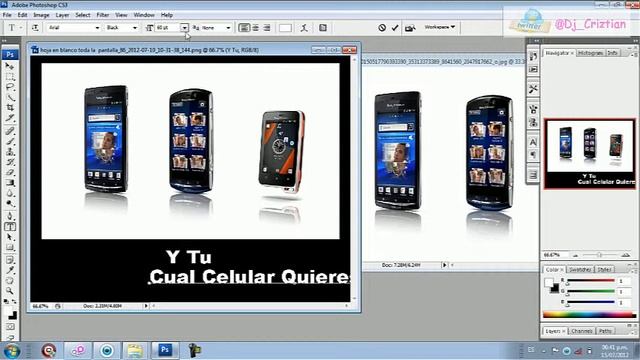Select the Shape tool

10,247
